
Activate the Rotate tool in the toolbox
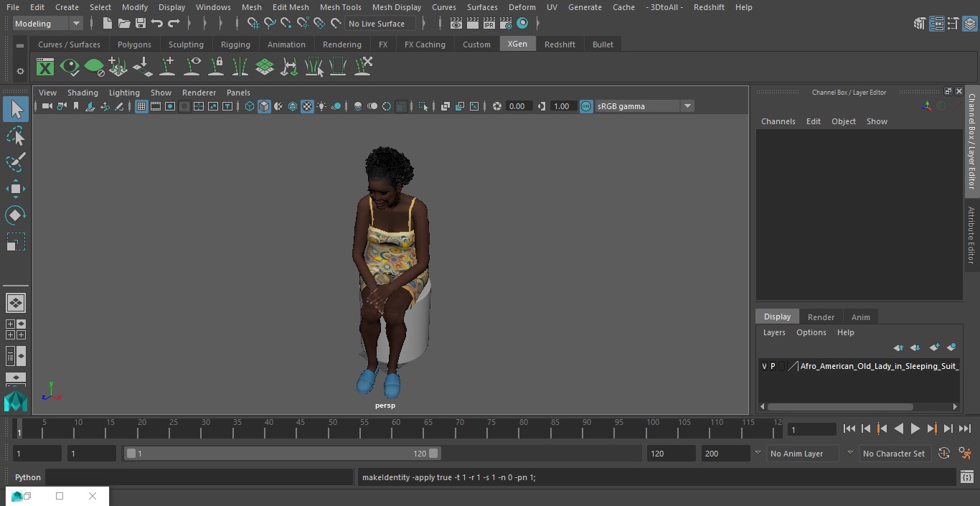coord(15,215)
